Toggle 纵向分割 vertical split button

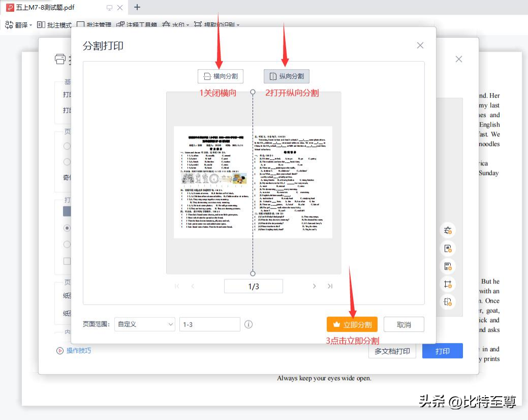coord(286,76)
